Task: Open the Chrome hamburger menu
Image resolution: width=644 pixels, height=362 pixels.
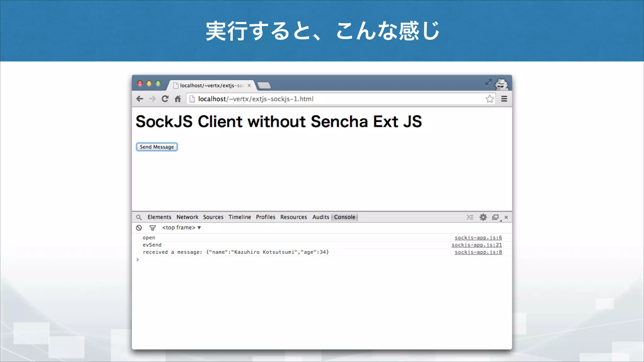Action: (504, 99)
